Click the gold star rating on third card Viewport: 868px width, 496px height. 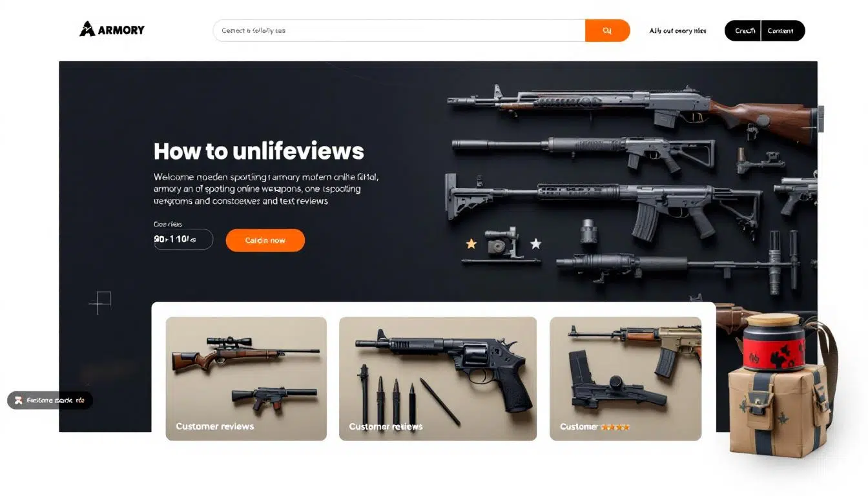coord(615,427)
